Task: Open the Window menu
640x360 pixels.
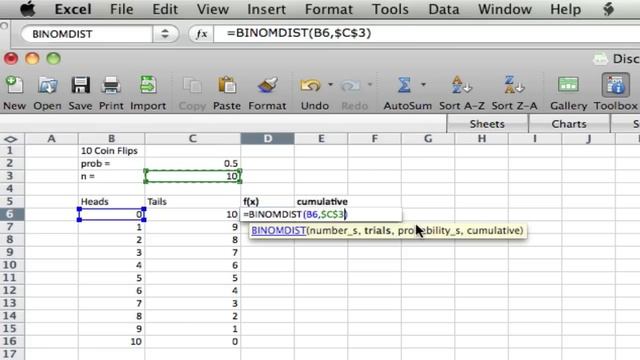Action: click(504, 9)
